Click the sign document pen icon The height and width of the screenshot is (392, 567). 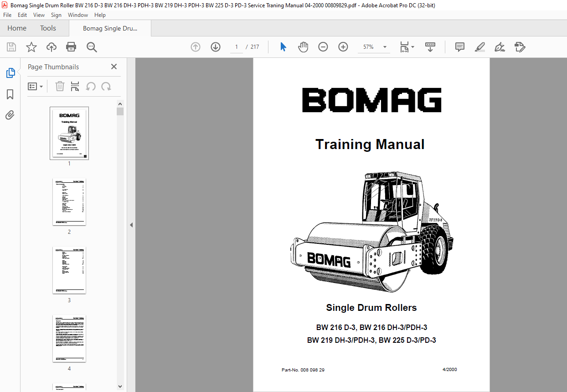pyautogui.click(x=500, y=47)
